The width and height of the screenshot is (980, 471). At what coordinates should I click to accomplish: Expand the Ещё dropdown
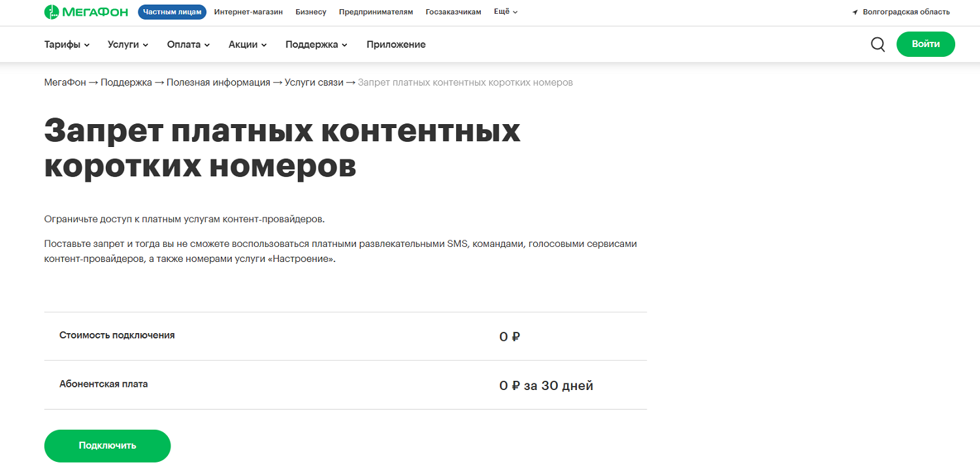pos(506,12)
